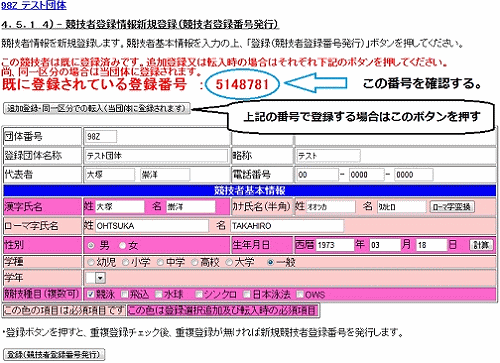Click the romaji given name field TAKAHIRO

287,226
